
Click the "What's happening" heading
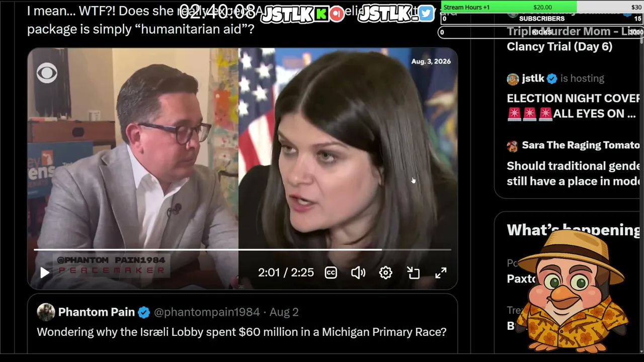coord(574,230)
